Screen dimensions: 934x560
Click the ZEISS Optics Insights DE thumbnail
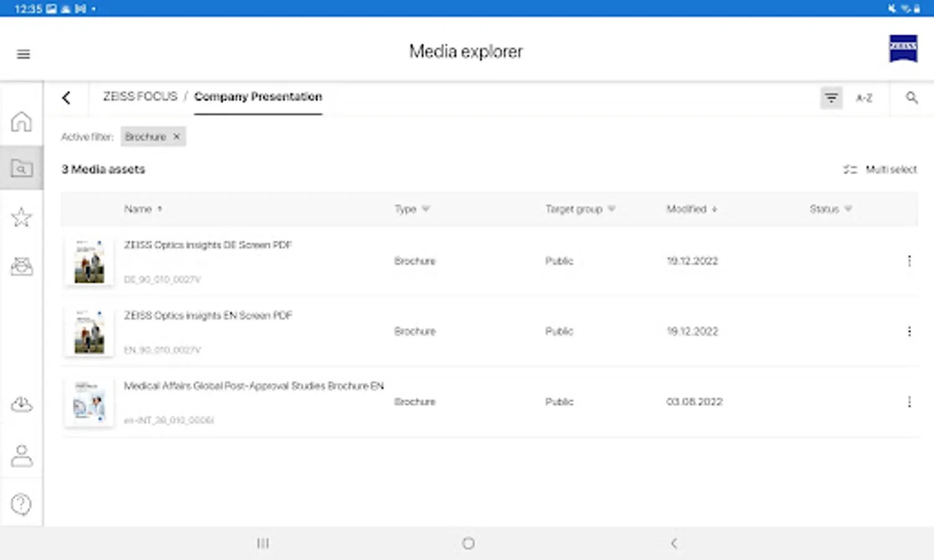[x=89, y=262]
